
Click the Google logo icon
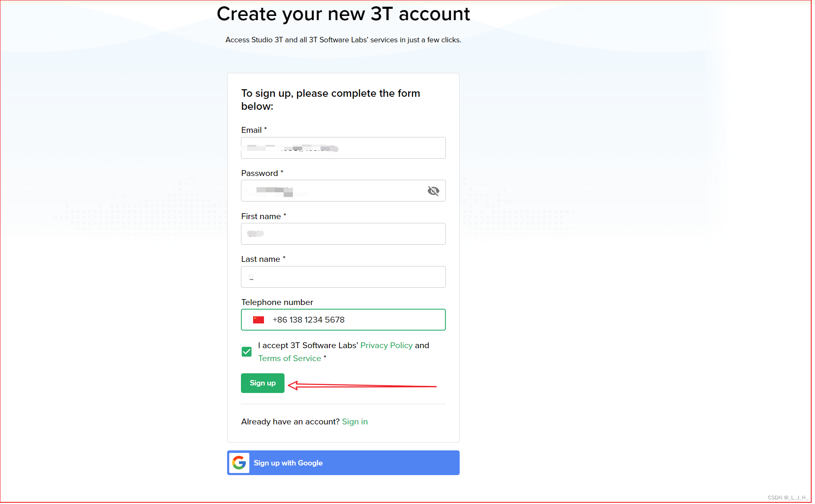pos(239,463)
